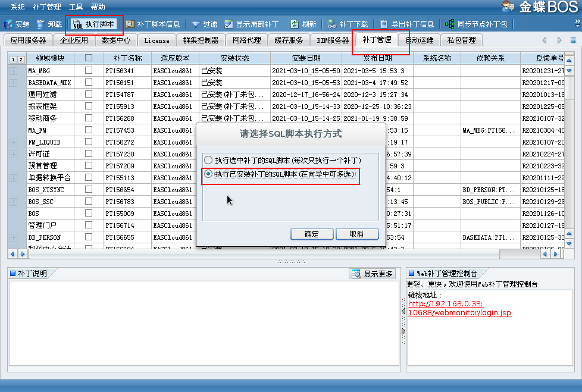This screenshot has height=392, width=582.
Task: Open 补丁脚本信息 from the toolbar
Action: 152,24
